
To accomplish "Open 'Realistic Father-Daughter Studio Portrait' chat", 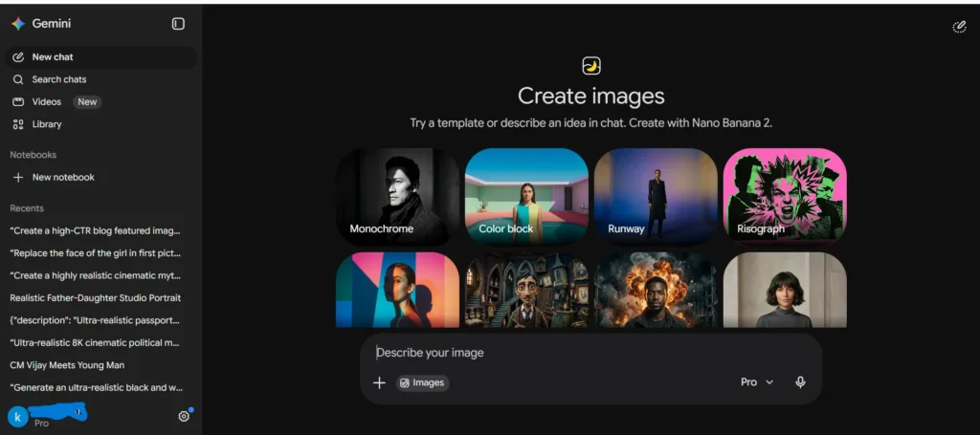I will tap(96, 298).
